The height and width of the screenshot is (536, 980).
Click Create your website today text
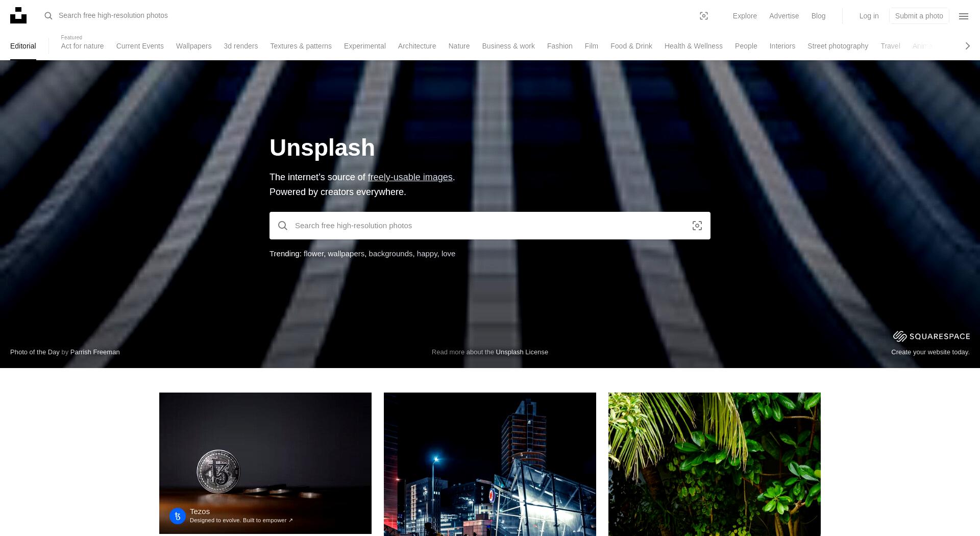(x=930, y=352)
